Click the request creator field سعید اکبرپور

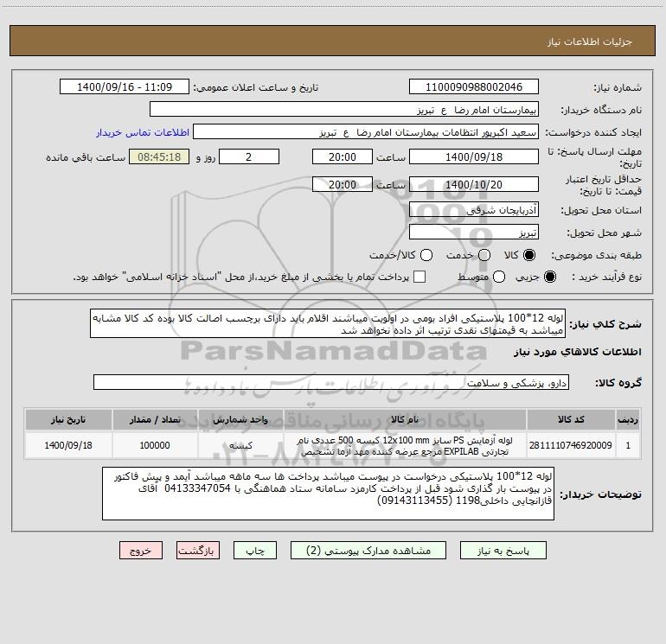pos(366,132)
